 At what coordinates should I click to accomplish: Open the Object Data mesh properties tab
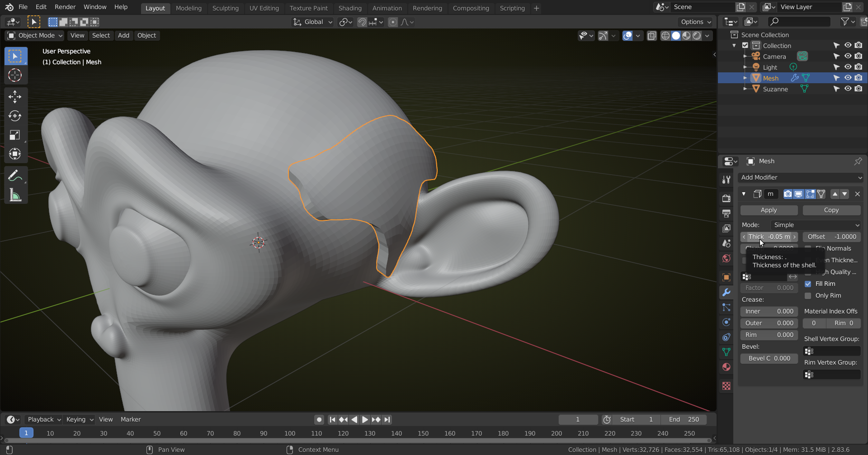tap(726, 352)
